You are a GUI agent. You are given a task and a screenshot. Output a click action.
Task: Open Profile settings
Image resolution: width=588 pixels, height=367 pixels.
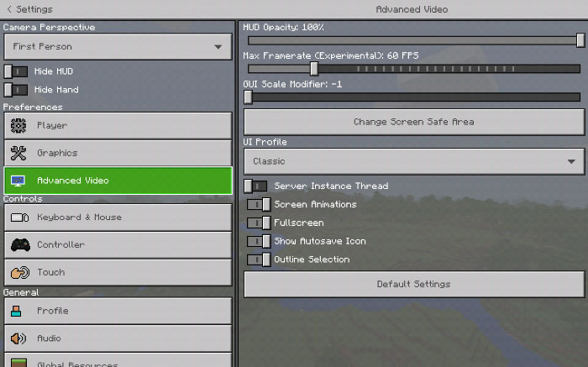pos(118,311)
